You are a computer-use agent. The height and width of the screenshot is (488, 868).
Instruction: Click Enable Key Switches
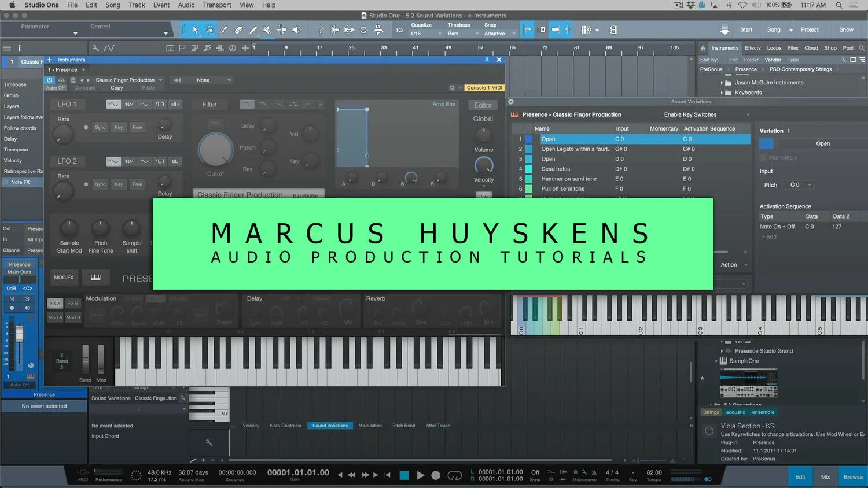[690, 115]
